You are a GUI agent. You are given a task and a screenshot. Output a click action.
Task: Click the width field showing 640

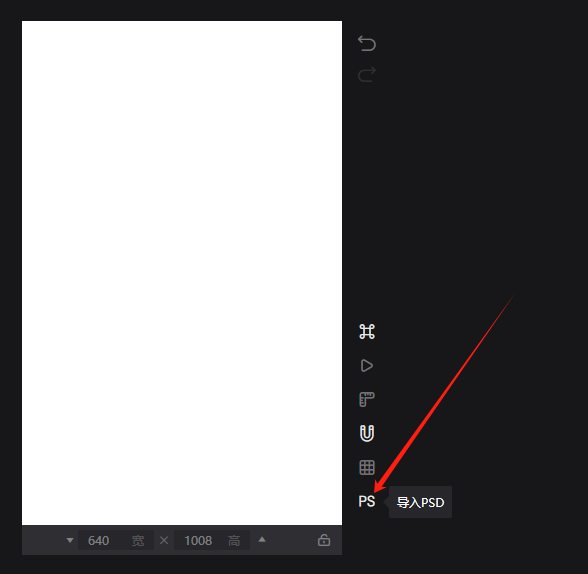click(116, 540)
